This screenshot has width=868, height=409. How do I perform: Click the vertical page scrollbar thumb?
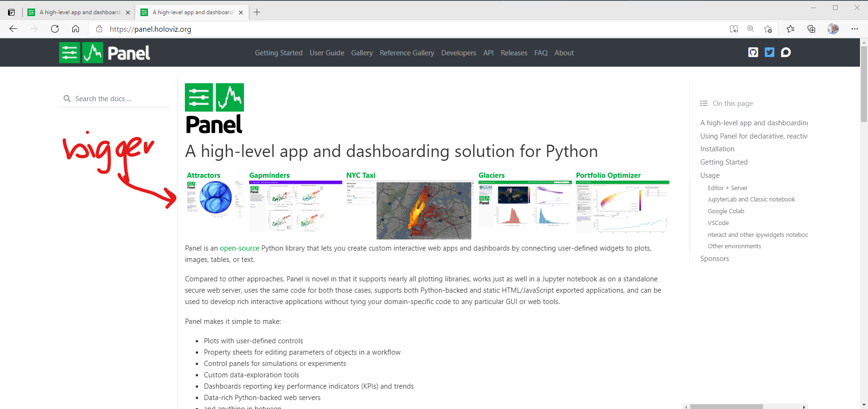[x=864, y=84]
